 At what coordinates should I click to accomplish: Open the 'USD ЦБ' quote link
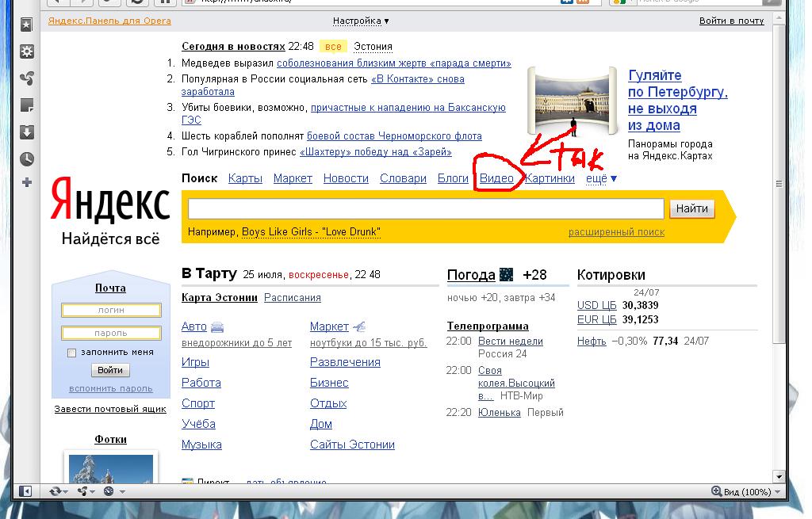[x=596, y=305]
